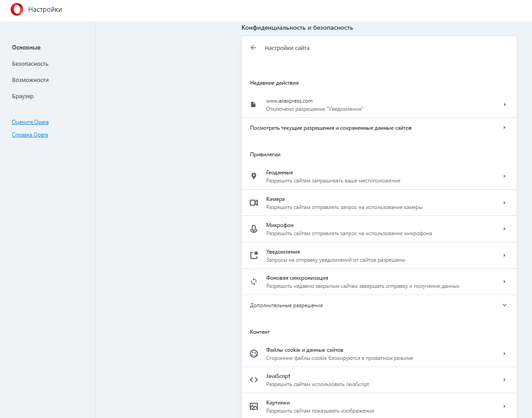532x418 pixels.
Task: Click the Дополнительные разрешения label
Action: coord(286,305)
